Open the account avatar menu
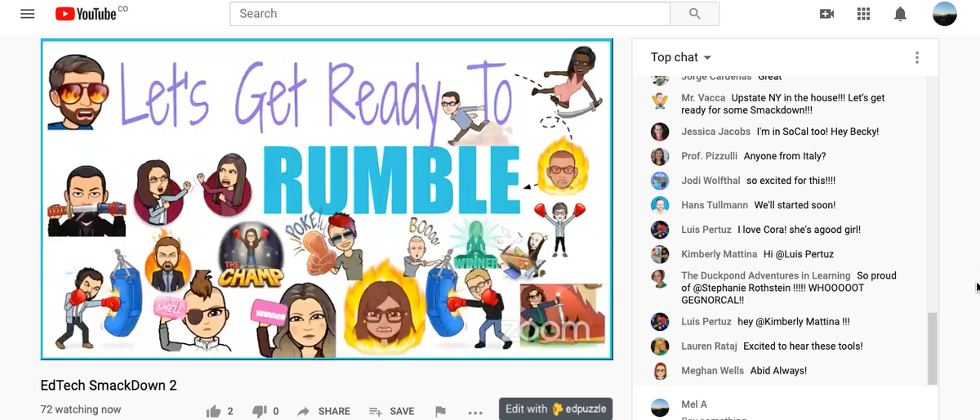The image size is (980, 420). 945,14
